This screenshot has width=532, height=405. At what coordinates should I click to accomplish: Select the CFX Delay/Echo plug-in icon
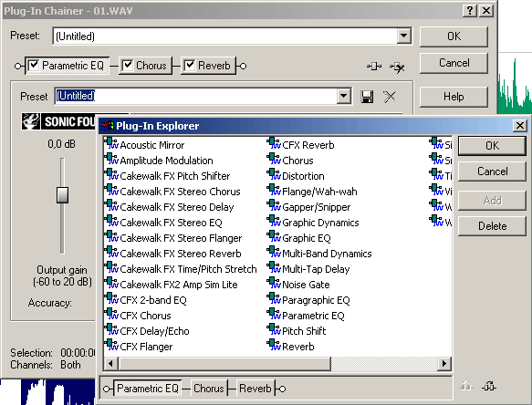pos(111,330)
